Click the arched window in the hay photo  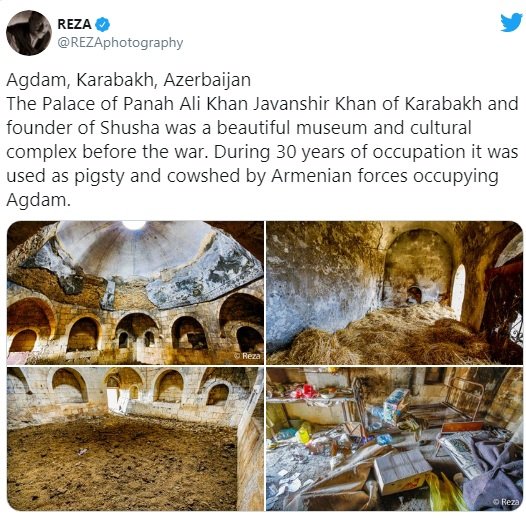[x=459, y=292]
